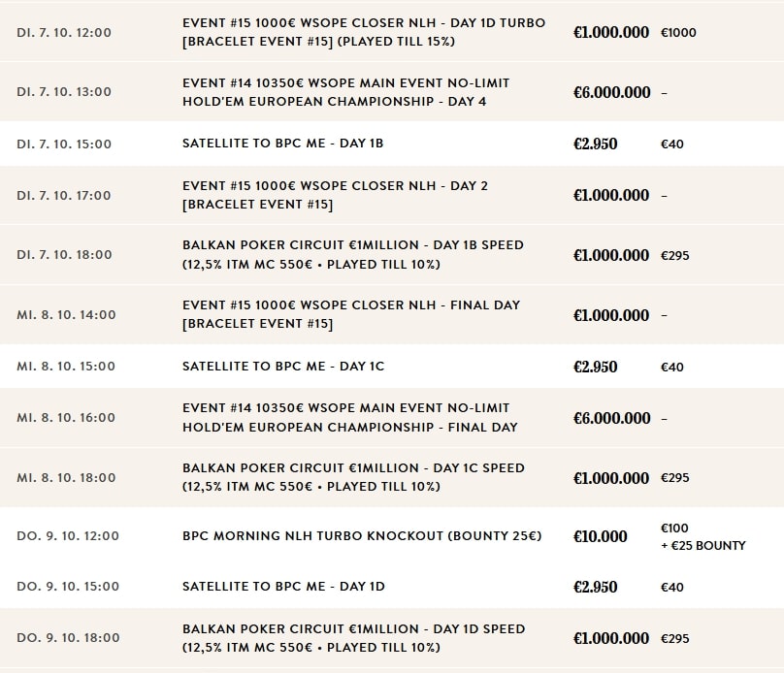Viewport: 784px width, 673px height.
Task: Click the €1000 buy-in of Day 1D Turbo
Action: coord(678,32)
